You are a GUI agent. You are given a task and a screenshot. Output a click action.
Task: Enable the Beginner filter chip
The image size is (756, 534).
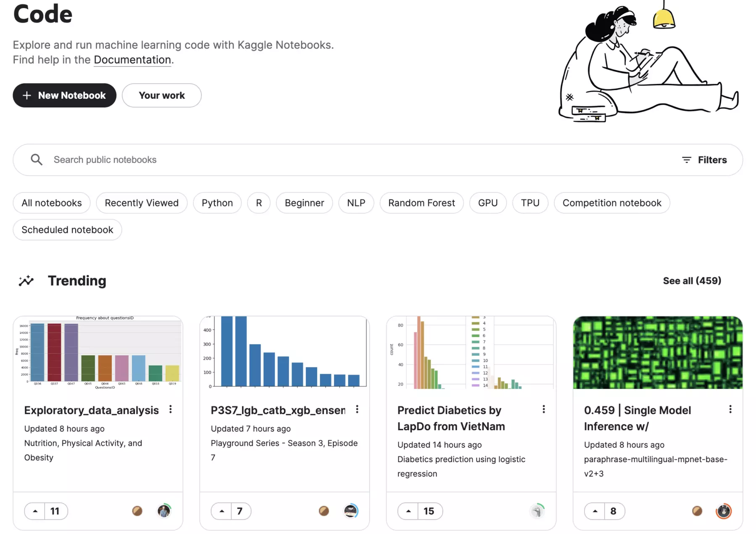304,203
